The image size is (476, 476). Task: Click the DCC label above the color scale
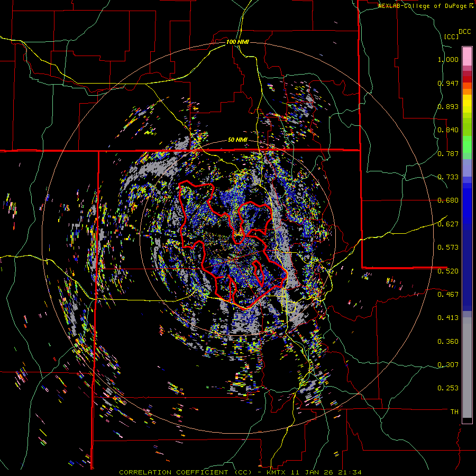pyautogui.click(x=464, y=32)
